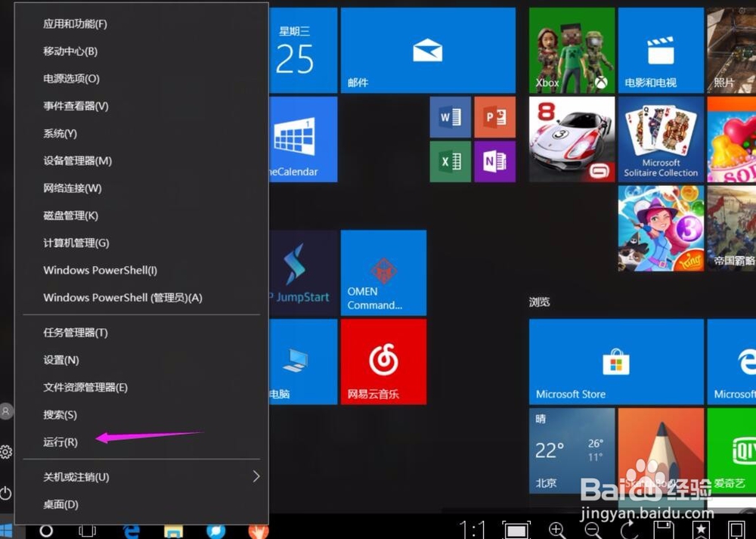The image size is (756, 539).
Task: Open the SketchBook pencil tile
Action: tap(661, 451)
